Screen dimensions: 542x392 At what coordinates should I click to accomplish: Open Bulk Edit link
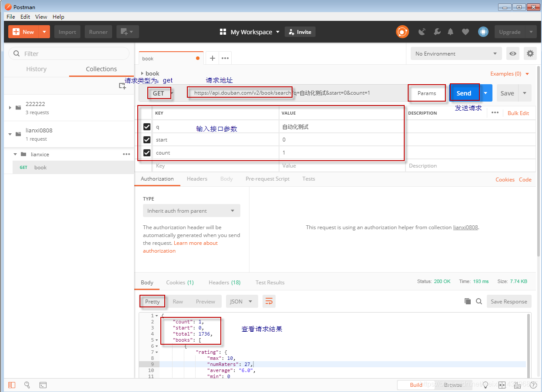[518, 113]
